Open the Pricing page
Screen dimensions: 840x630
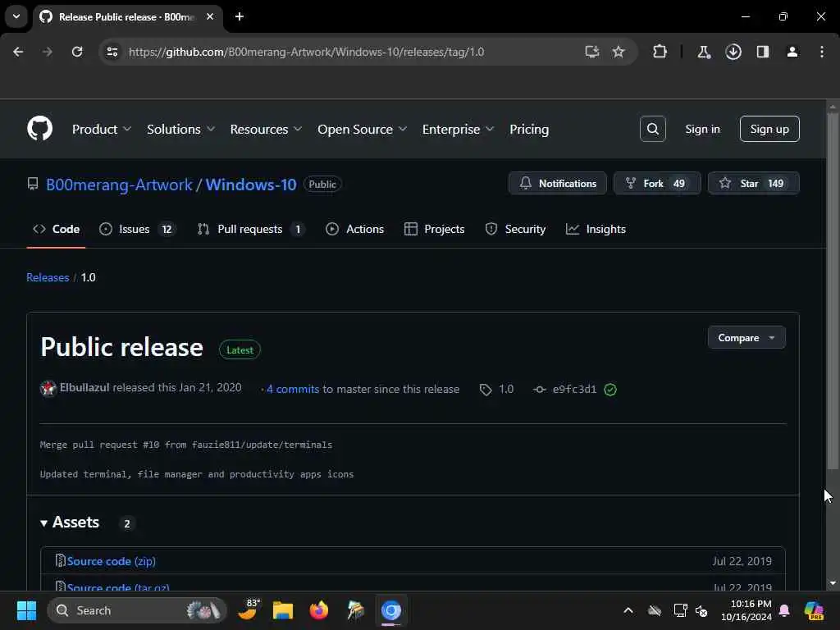pos(529,129)
